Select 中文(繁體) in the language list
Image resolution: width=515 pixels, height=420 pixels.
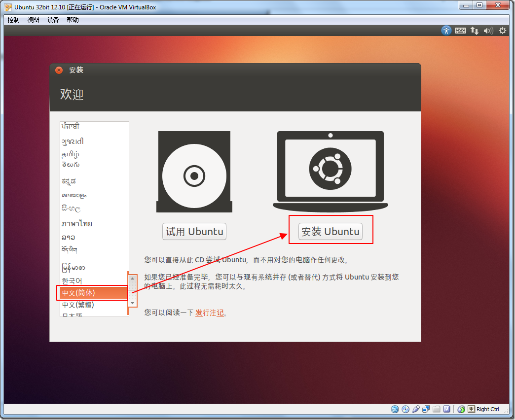pos(94,305)
